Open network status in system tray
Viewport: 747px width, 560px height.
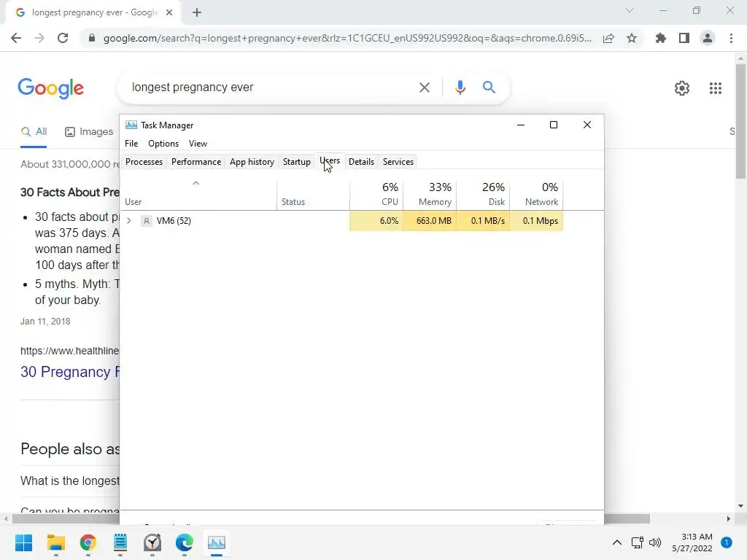click(x=637, y=542)
